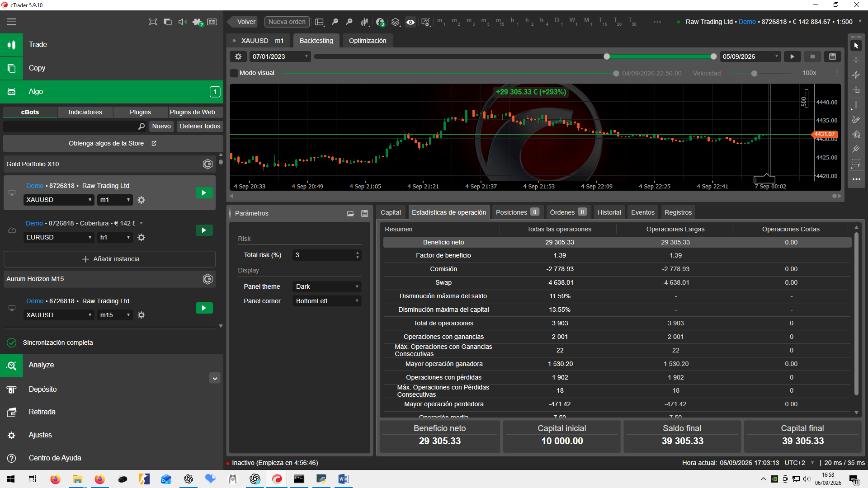Select the freehand pencil drawing tool
The image size is (868, 488).
pos(856,120)
